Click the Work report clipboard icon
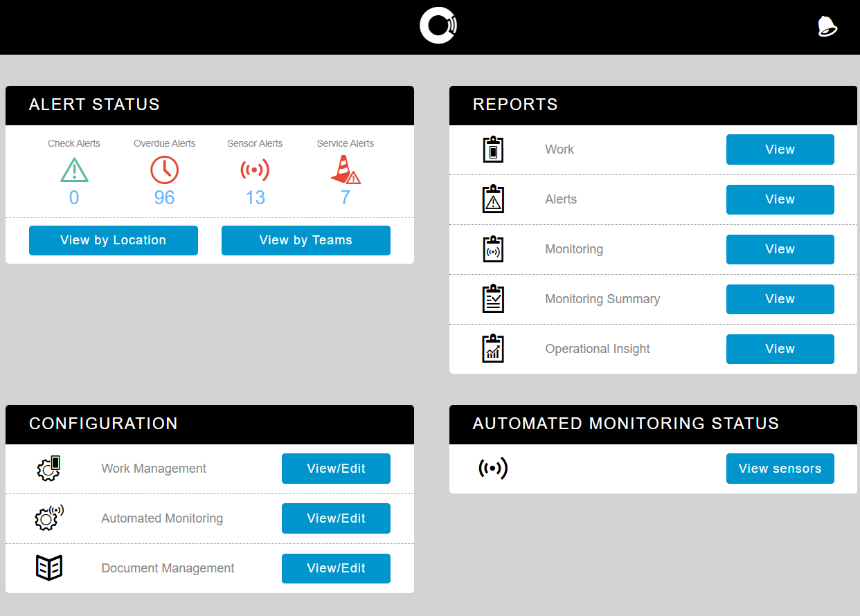This screenshot has height=616, width=860. pyautogui.click(x=493, y=150)
